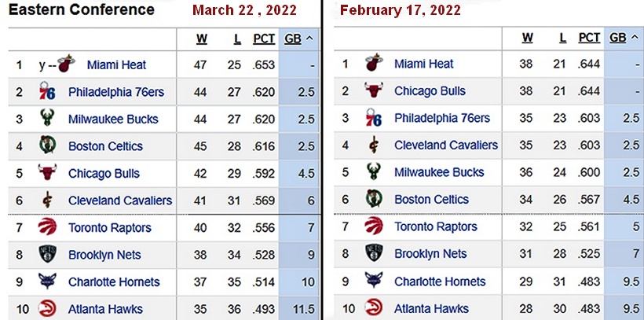Click the Miami Heat logo in March standings
Viewport: 644px width, 320px height.
66,64
